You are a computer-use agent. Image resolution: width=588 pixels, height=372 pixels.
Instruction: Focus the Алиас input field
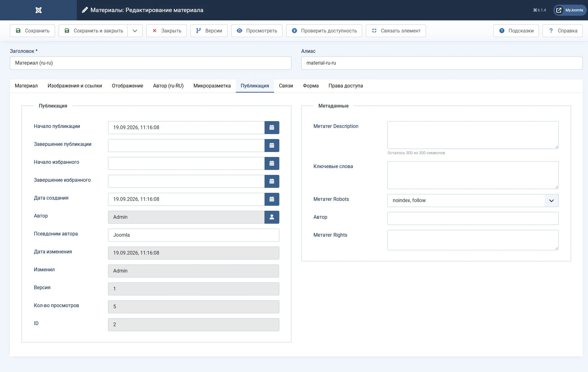(x=442, y=63)
